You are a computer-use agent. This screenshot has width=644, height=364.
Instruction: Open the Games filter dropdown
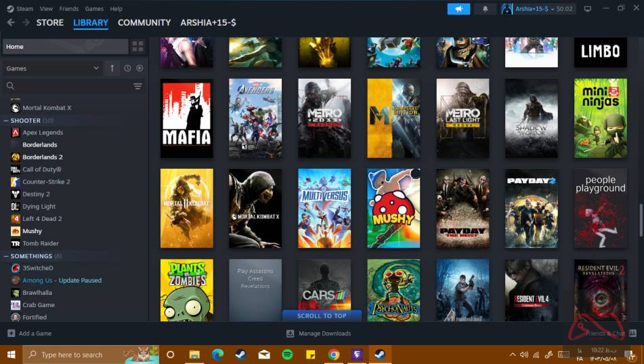(52, 68)
